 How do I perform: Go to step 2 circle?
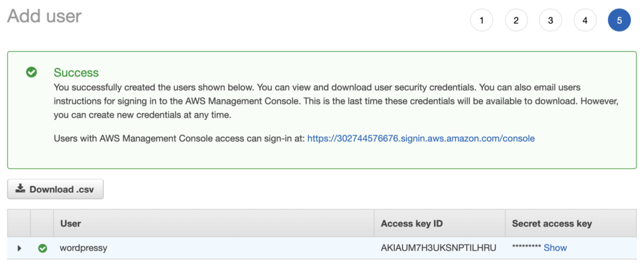pos(516,20)
